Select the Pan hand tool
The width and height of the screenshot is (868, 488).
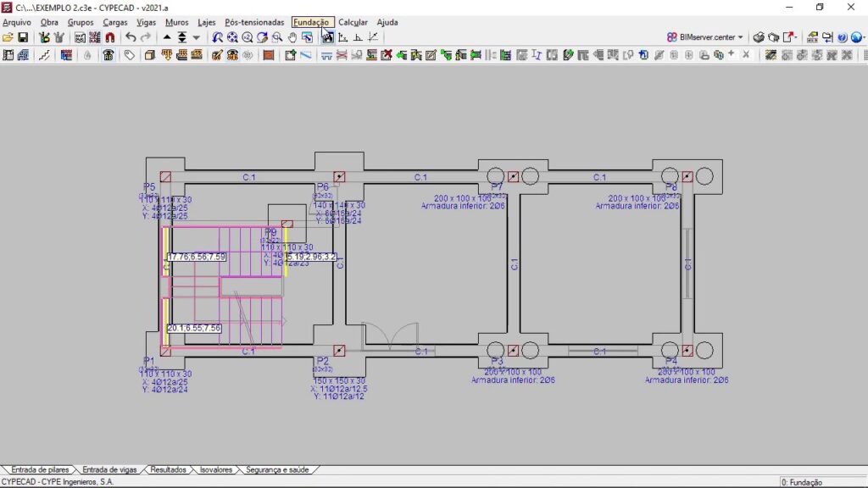tap(292, 37)
